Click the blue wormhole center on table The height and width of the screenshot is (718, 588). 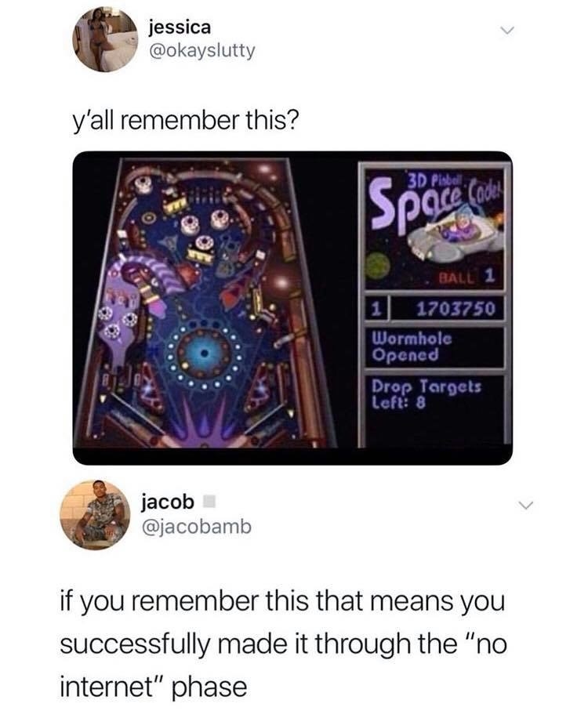pyautogui.click(x=205, y=353)
